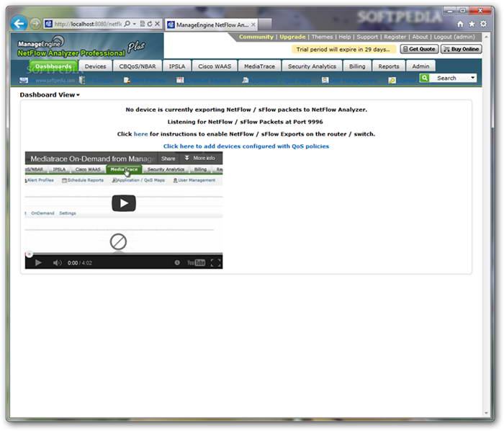The width and height of the screenshot is (504, 431).
Task: Click the trial period expiry notice
Action: 343,49
